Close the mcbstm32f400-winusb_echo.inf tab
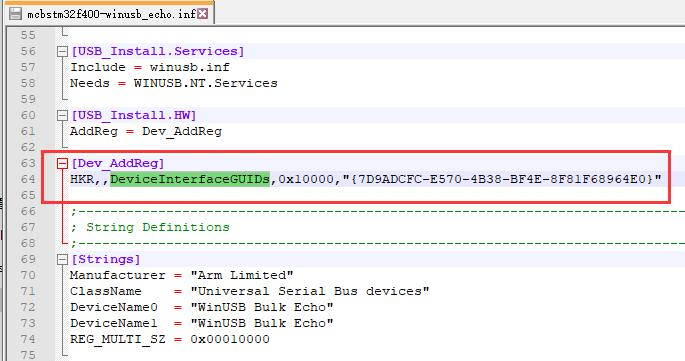Viewport: 685px width, 361px height. coord(202,14)
